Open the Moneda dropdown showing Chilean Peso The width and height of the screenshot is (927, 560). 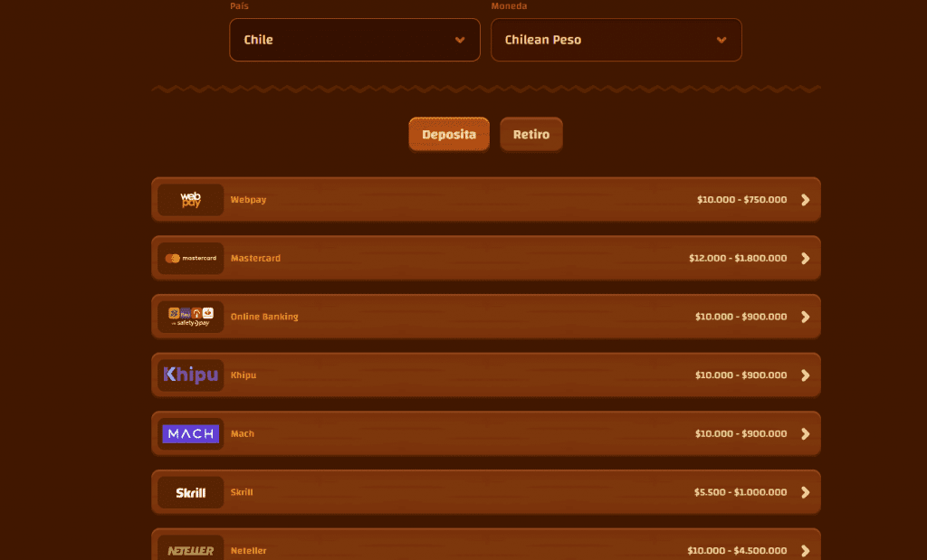click(616, 40)
